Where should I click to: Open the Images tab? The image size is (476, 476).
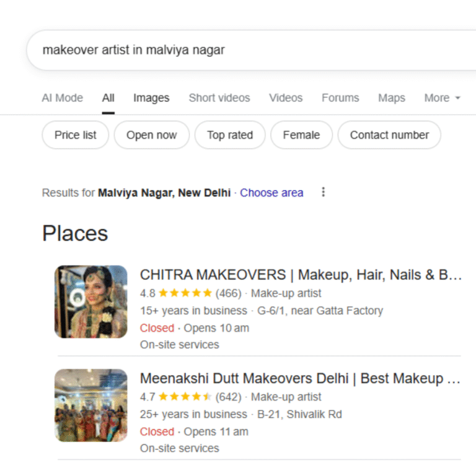(151, 98)
